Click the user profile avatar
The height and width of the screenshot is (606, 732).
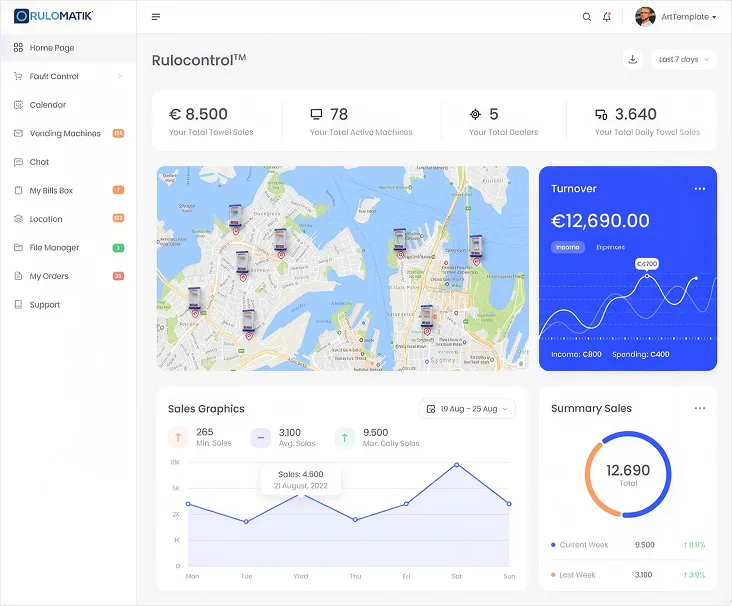pyautogui.click(x=645, y=17)
